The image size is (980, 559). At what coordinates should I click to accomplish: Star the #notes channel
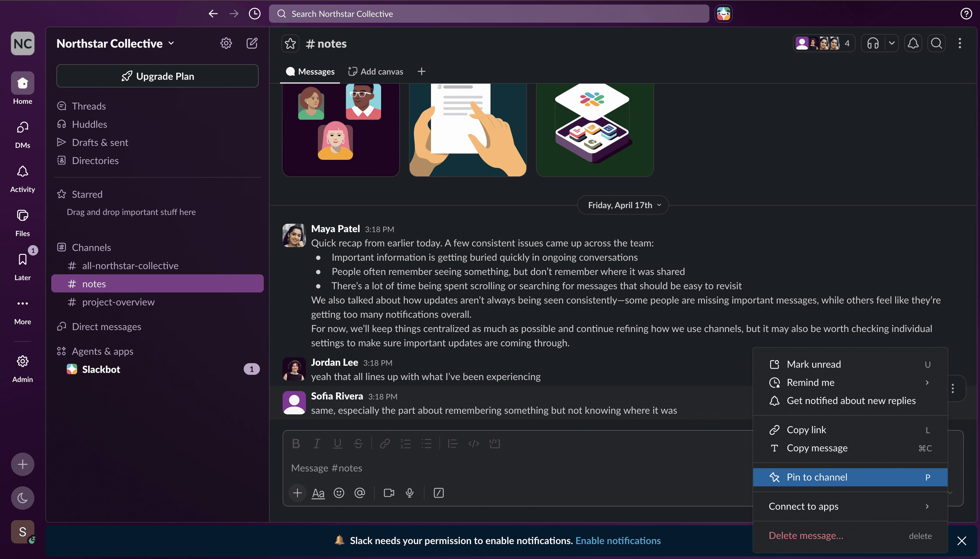(290, 43)
